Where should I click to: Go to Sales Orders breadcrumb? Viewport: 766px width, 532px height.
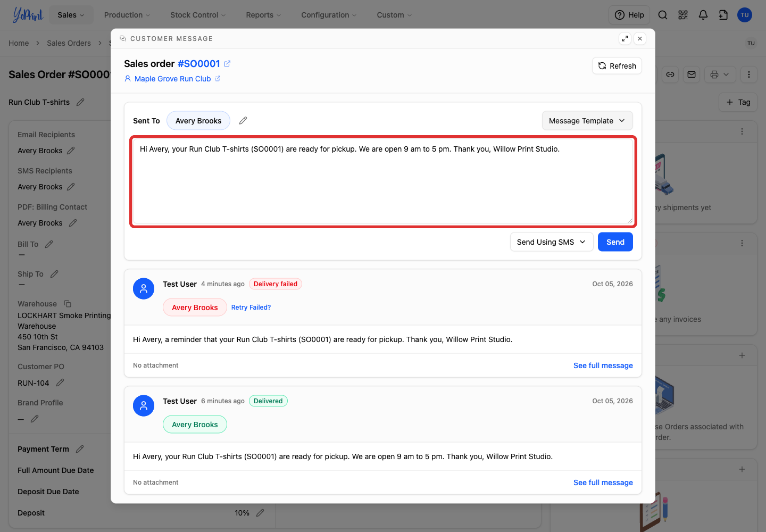69,43
